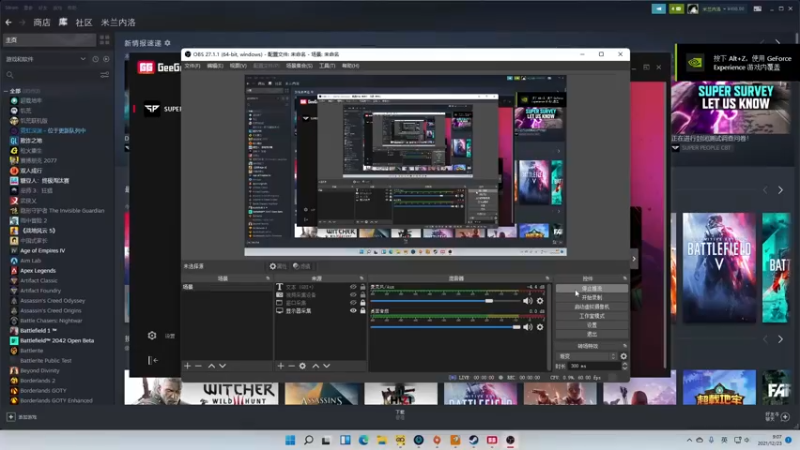
Task: Adjust transition duration stepper
Action: click(x=624, y=366)
